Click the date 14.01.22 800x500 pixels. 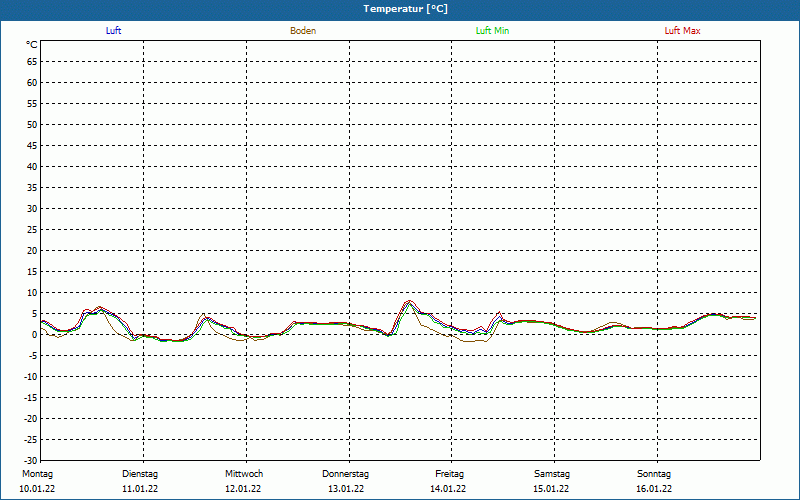(x=448, y=489)
